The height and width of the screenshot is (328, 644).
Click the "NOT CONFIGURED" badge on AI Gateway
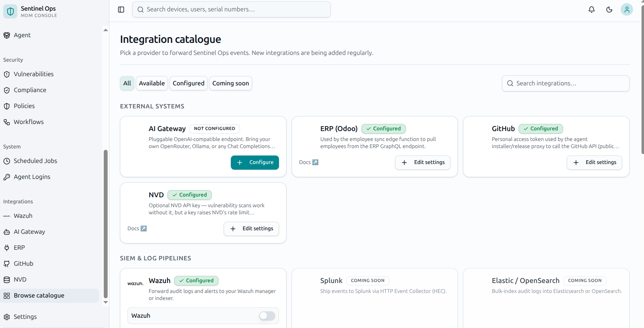[215, 129]
